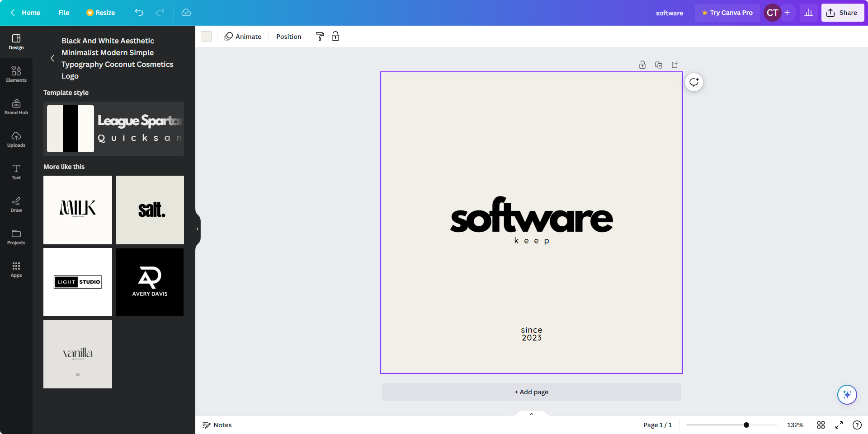Click the template title text
This screenshot has height=434, width=868.
(118, 58)
